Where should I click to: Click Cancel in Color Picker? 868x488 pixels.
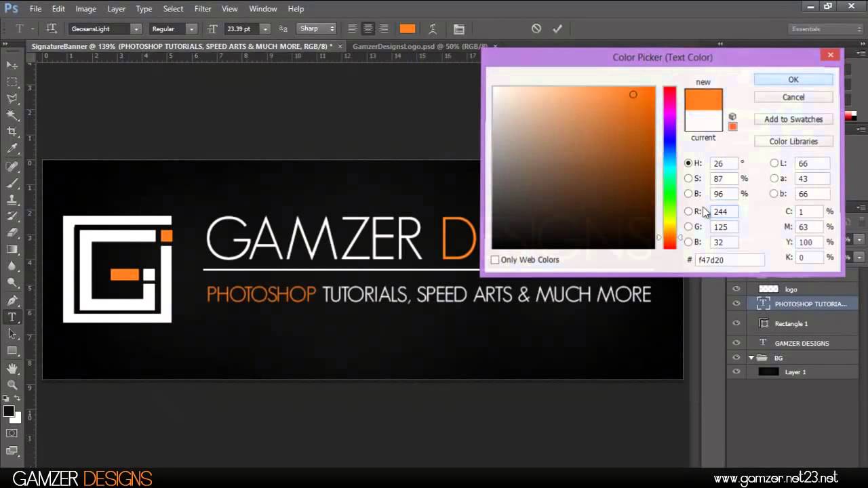793,97
